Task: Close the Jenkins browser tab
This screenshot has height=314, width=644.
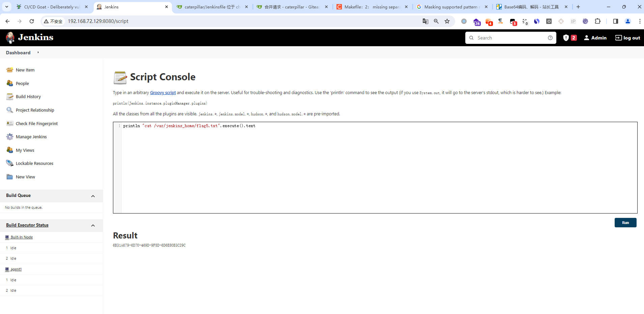Action: (x=167, y=7)
